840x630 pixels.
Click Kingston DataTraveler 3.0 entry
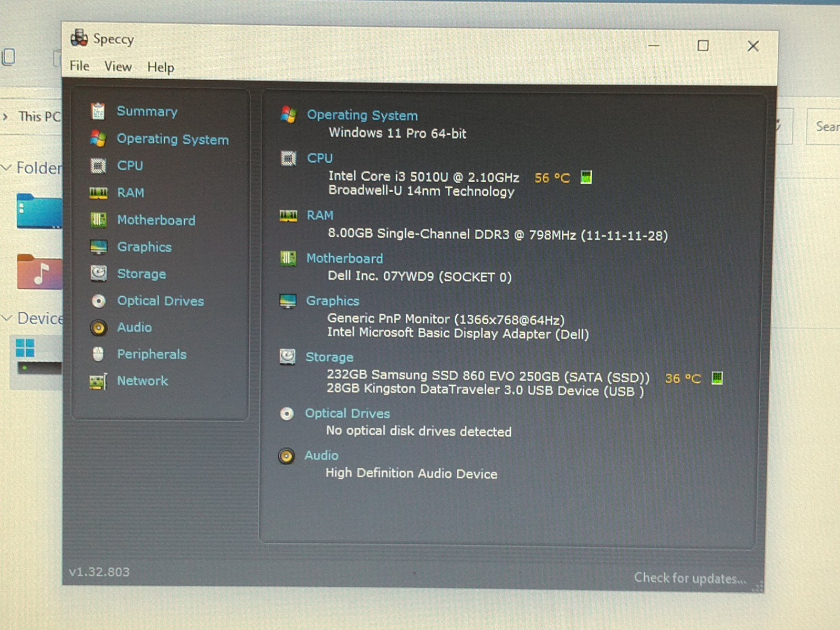coord(485,390)
